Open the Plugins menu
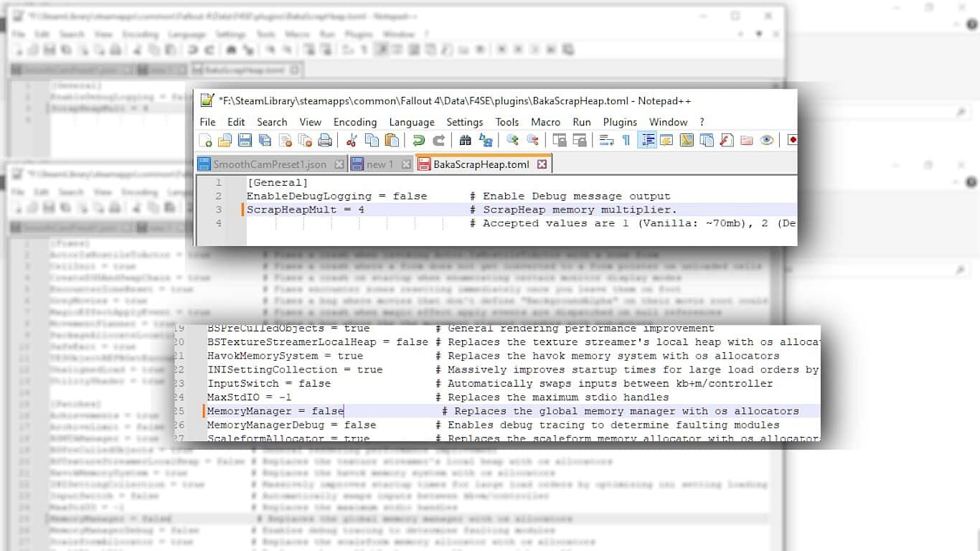The width and height of the screenshot is (980, 551). click(620, 122)
